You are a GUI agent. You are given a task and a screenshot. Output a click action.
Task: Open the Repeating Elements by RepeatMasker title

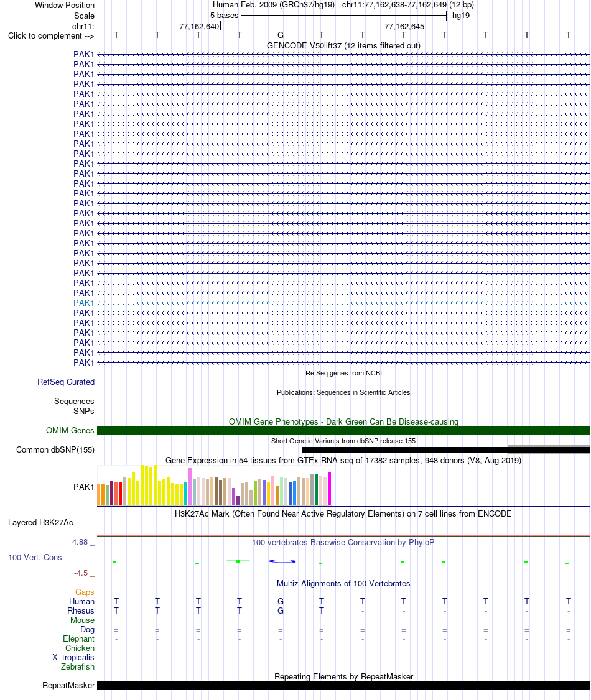point(343,676)
